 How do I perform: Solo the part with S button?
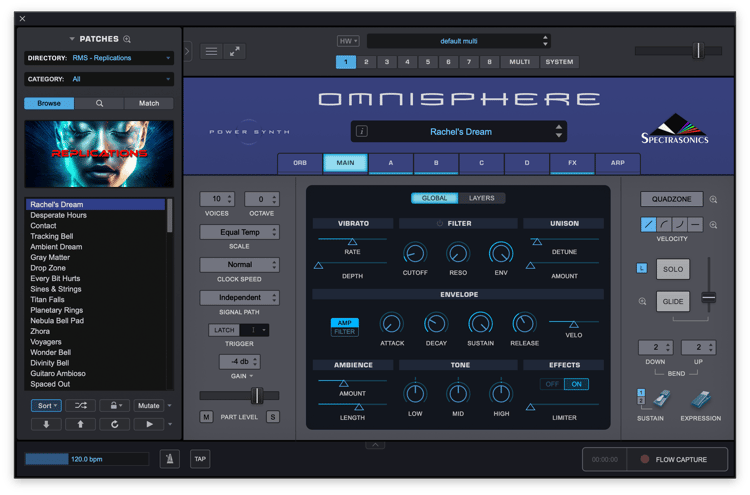click(x=273, y=417)
